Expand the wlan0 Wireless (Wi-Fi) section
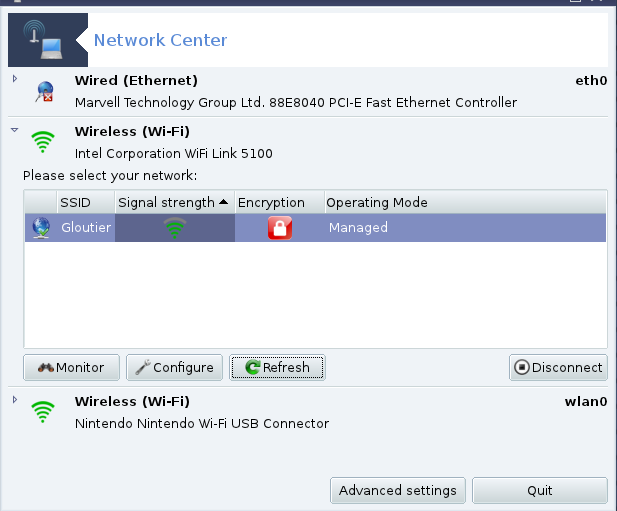This screenshot has width=617, height=511. pyautogui.click(x=15, y=400)
